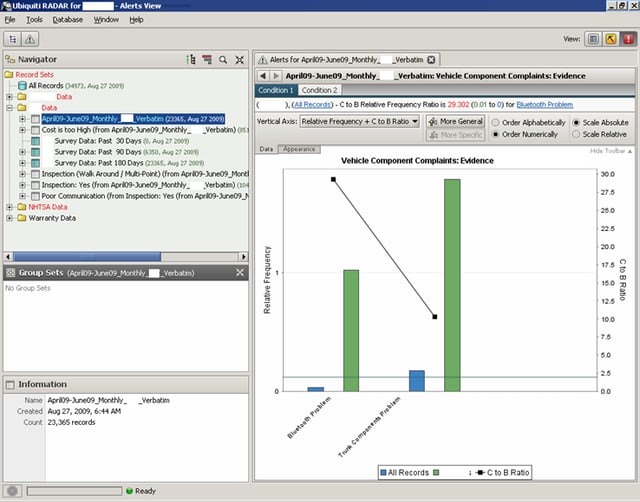Image resolution: width=640 pixels, height=502 pixels.
Task: Click the More General button
Action: pyautogui.click(x=454, y=121)
